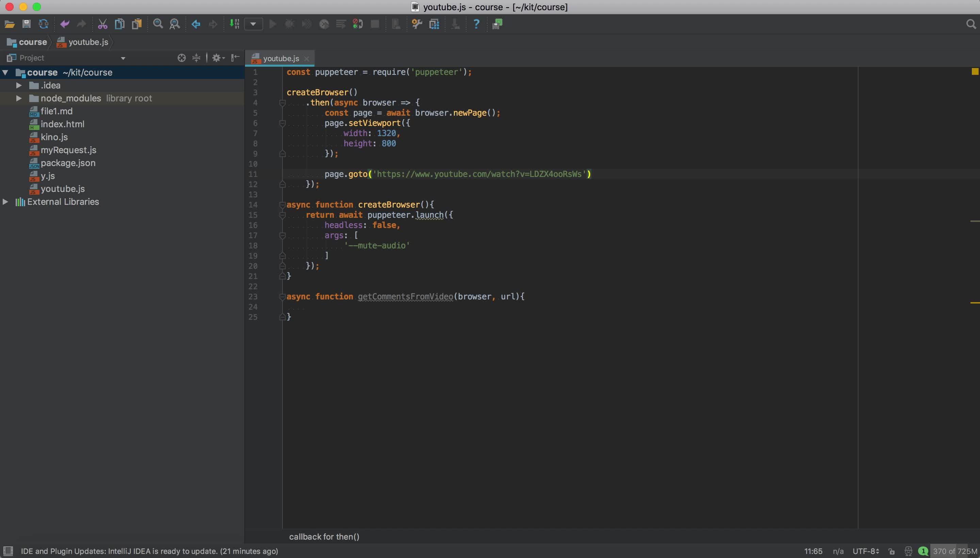The height and width of the screenshot is (558, 980).
Task: Click the Run with Coverage icon
Action: pyautogui.click(x=307, y=24)
